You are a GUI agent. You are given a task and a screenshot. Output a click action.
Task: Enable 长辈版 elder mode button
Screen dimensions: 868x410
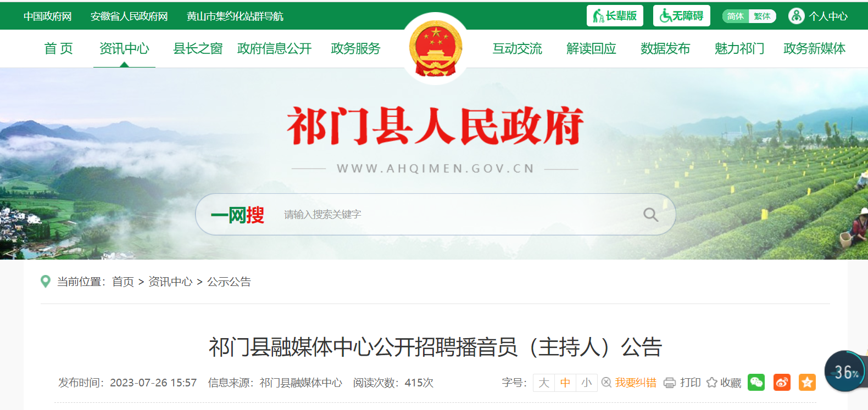pos(615,16)
